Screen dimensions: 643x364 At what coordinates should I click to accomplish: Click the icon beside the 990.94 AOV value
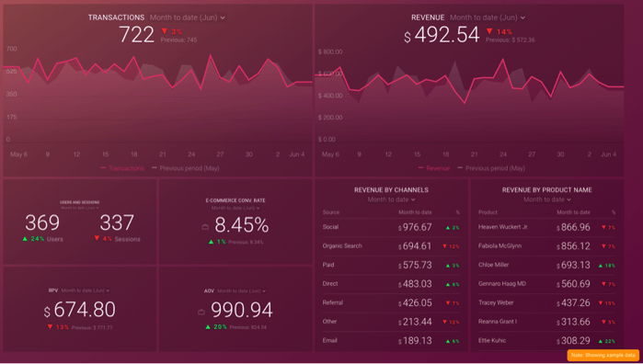[x=201, y=312]
